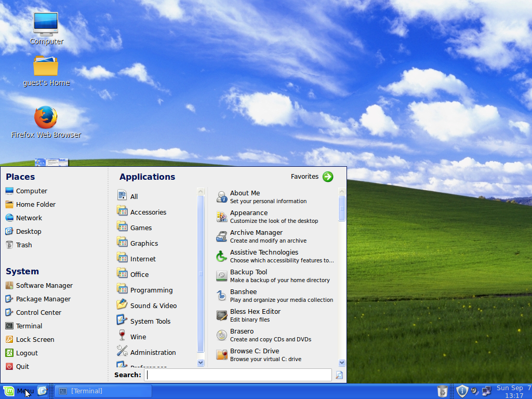Click the Trash icon in taskbar tray

coord(442,391)
